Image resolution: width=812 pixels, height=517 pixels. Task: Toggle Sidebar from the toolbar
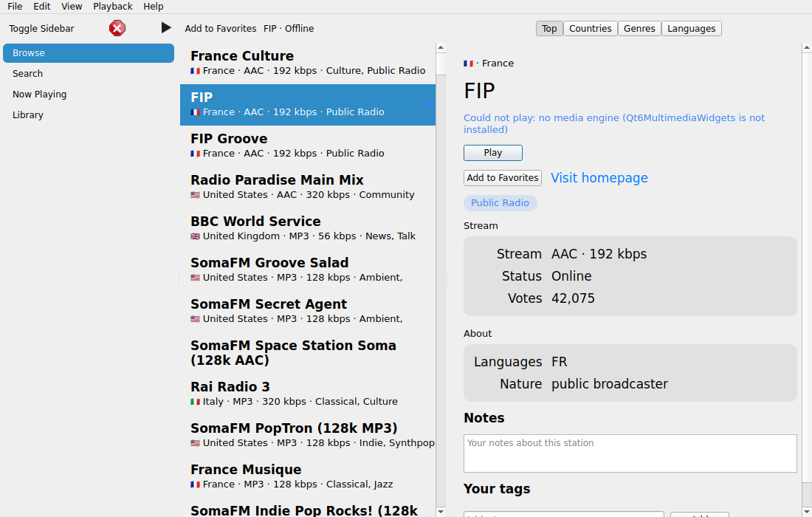[x=41, y=29]
